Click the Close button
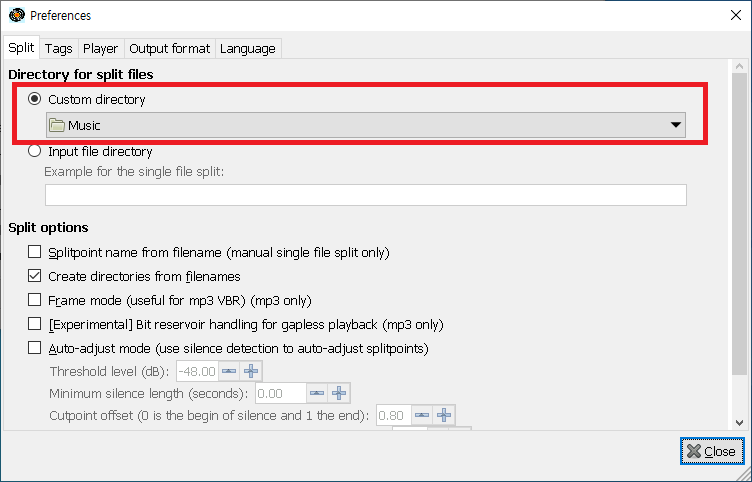 711,451
